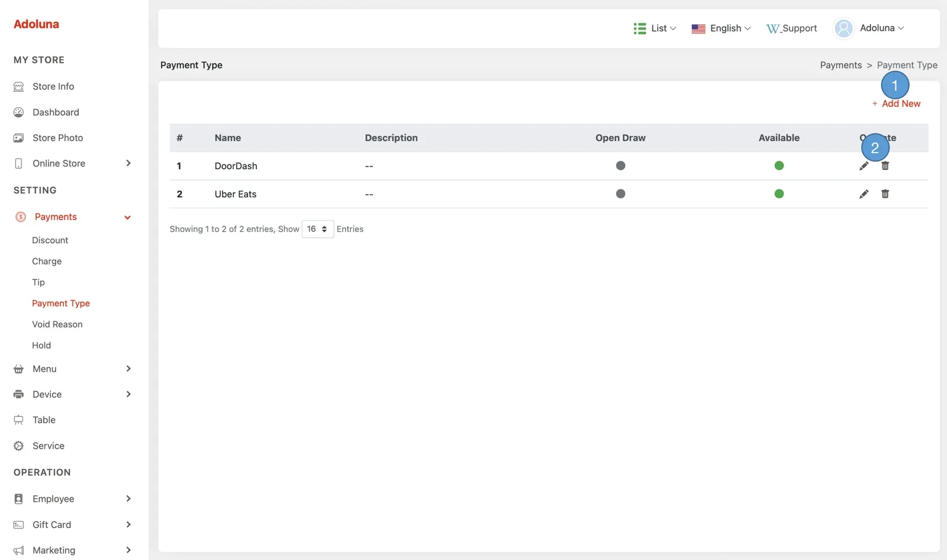Viewport: 947px width, 560px height.
Task: Open the Service settings label
Action: click(49, 446)
